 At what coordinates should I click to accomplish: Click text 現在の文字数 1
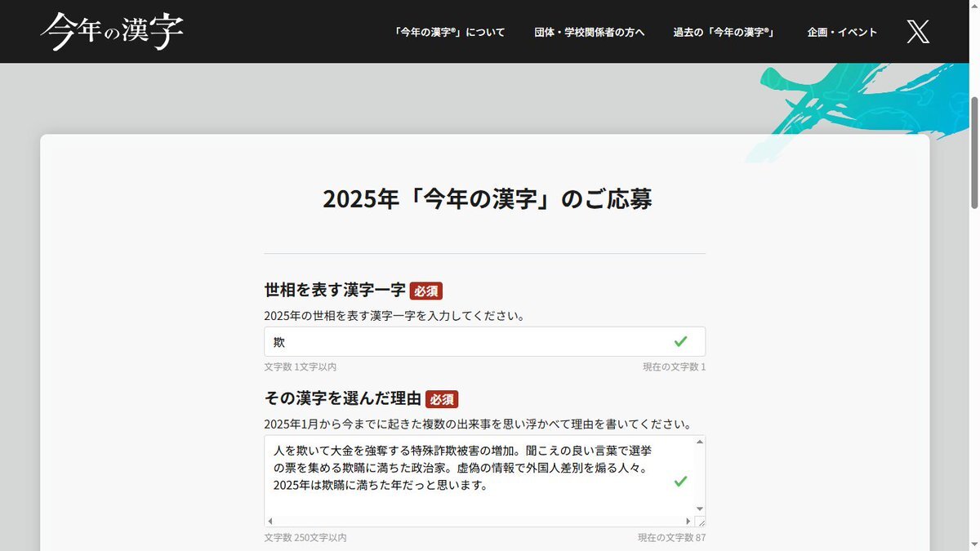pos(674,367)
